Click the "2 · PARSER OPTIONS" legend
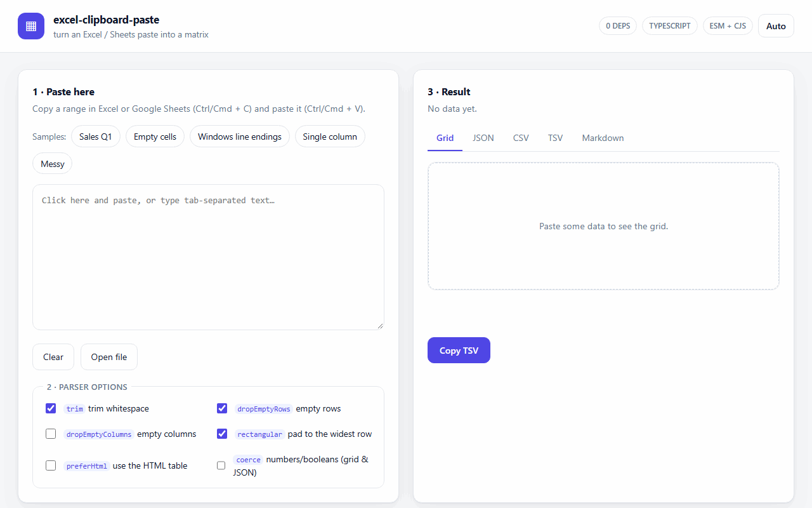Screen dimensions: 812x508 pyautogui.click(x=87, y=387)
